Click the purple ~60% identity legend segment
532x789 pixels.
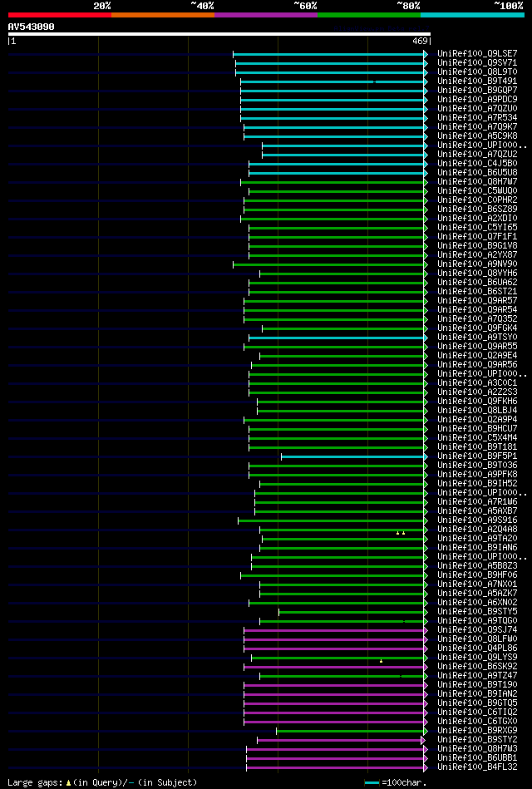266,15
